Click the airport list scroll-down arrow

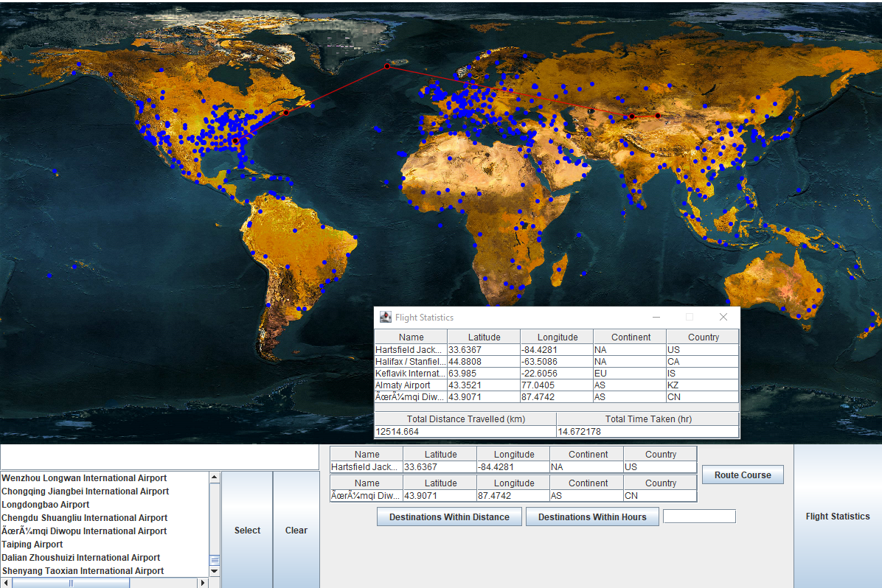click(215, 571)
